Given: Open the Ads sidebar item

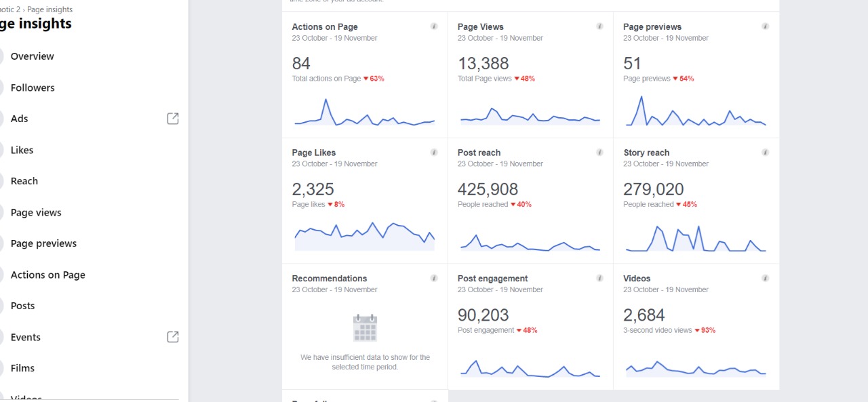Looking at the screenshot, I should (x=20, y=119).
